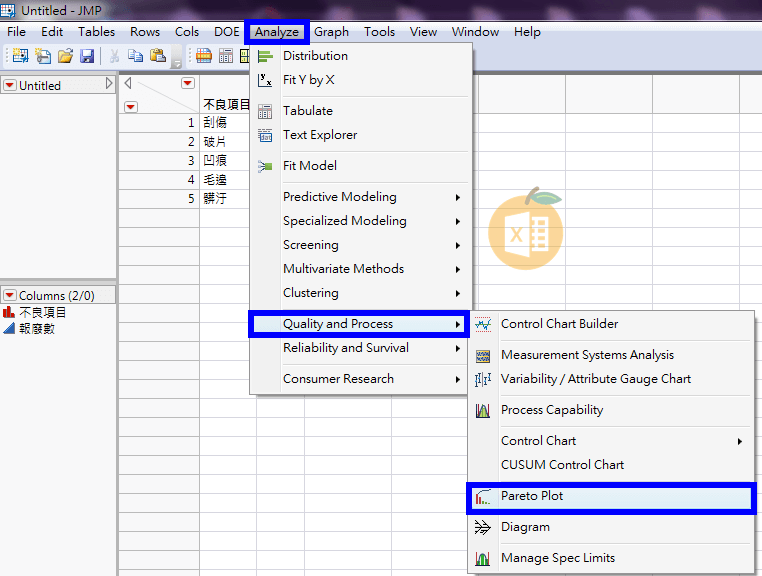Click the Paste clipboard icon

157,55
